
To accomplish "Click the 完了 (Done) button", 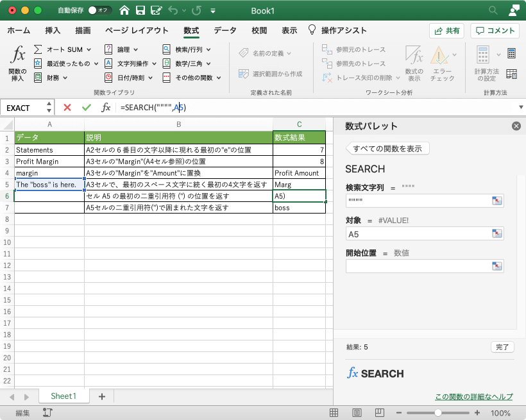I will click(502, 347).
